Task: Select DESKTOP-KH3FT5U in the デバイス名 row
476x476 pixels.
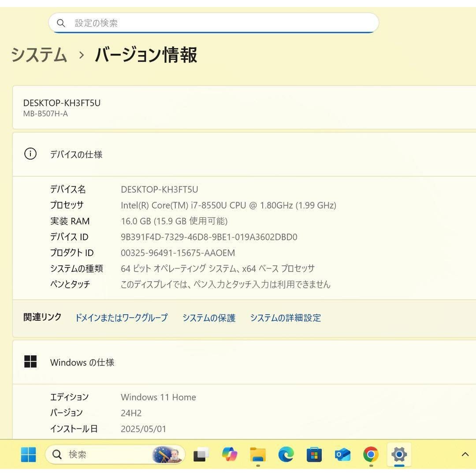Action: 160,190
